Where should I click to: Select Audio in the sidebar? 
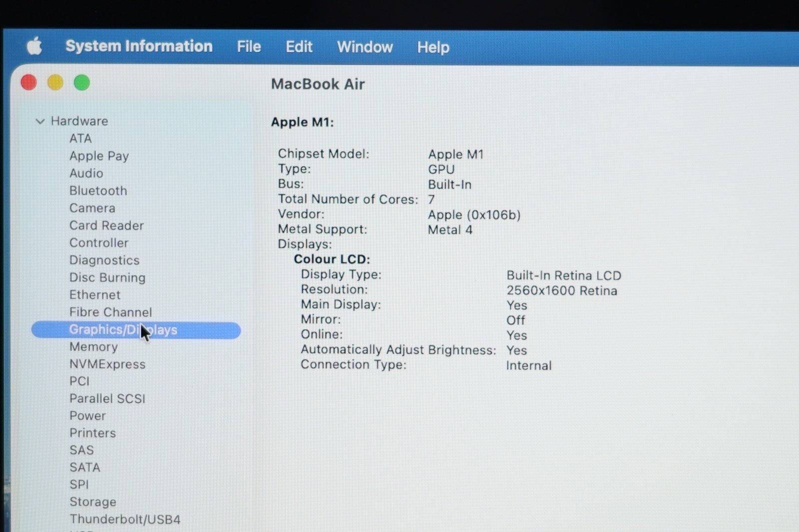(x=86, y=173)
